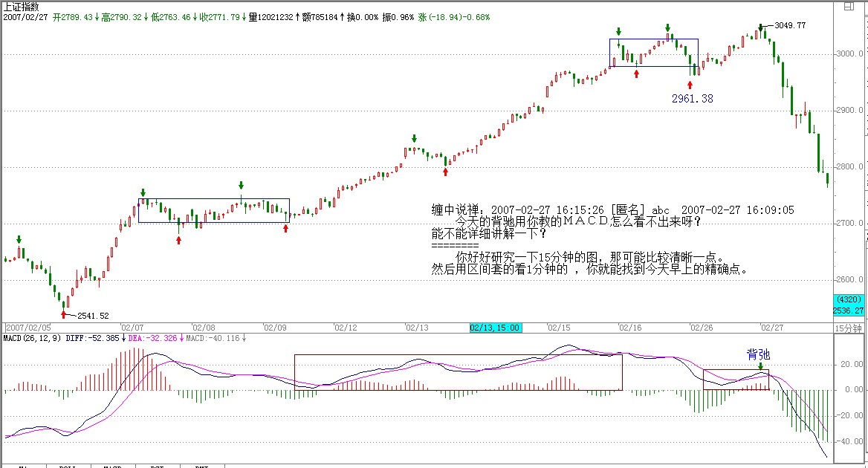The width and height of the screenshot is (868, 468).
Task: Select the MACD indicator tab at the bottom
Action: point(112,466)
